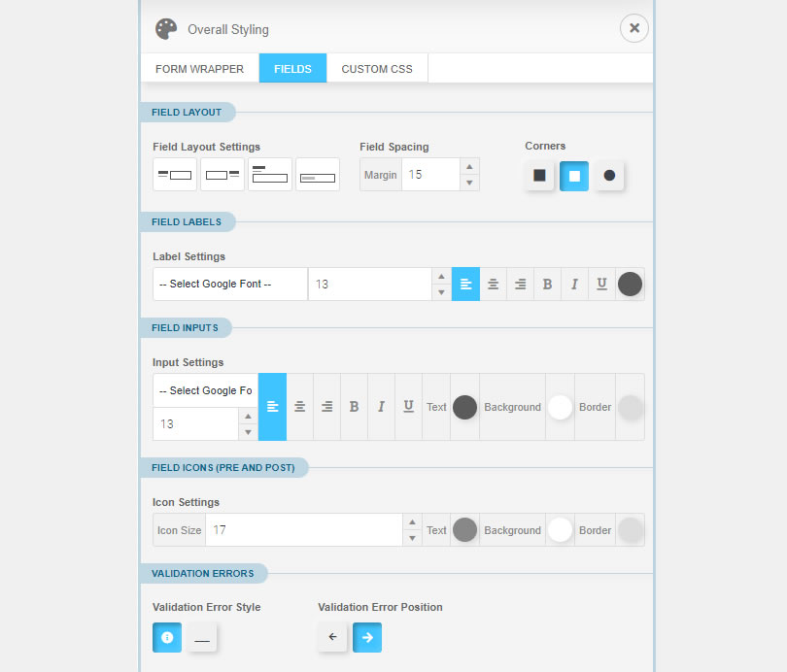Screen dimensions: 787x672
Task: Toggle bold in Label Settings
Action: tap(548, 285)
